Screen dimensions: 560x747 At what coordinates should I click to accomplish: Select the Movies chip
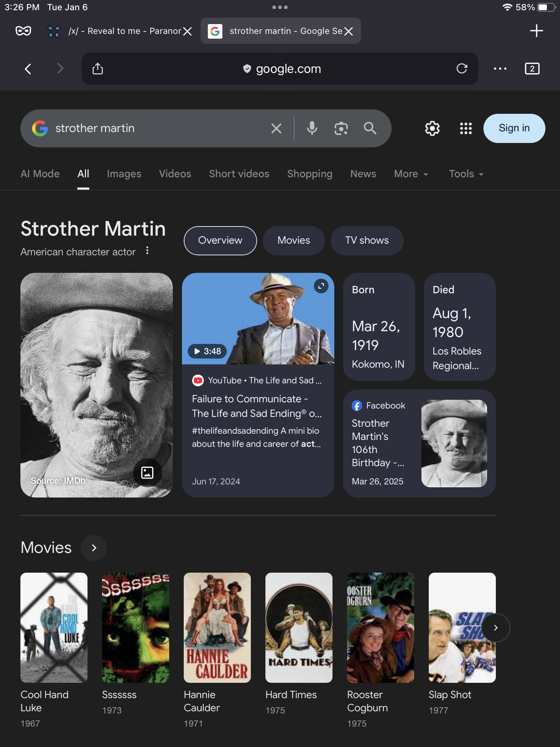pos(294,241)
